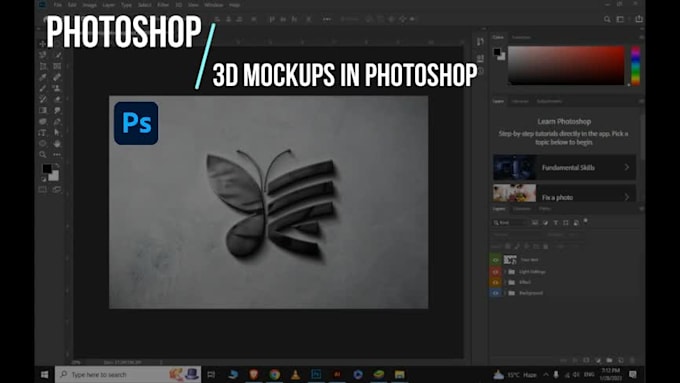Open the layer Kind filter dropdown
The image size is (680, 383).
(511, 223)
